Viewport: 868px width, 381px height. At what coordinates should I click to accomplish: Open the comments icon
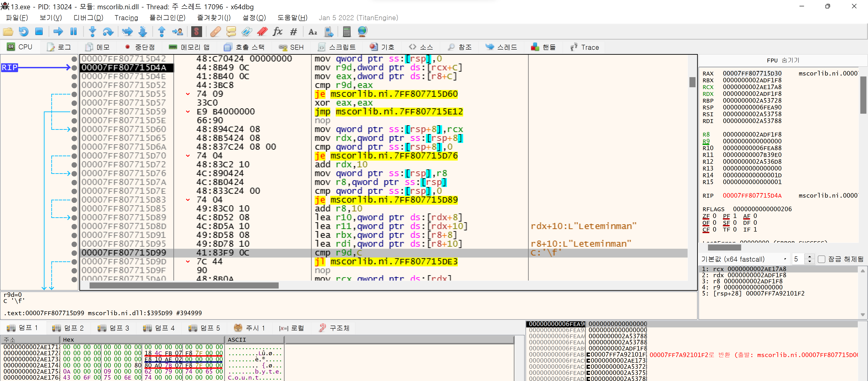click(231, 32)
